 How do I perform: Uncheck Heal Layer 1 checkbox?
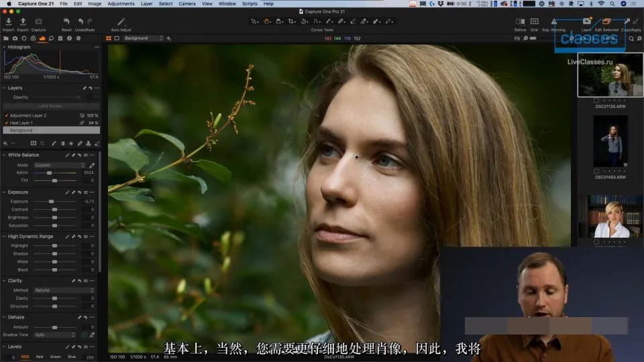pyautogui.click(x=6, y=123)
